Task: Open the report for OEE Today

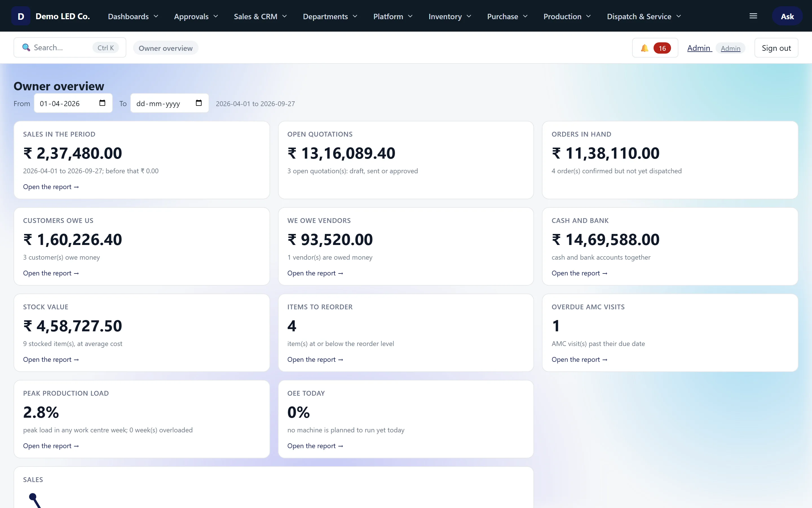Action: point(315,446)
